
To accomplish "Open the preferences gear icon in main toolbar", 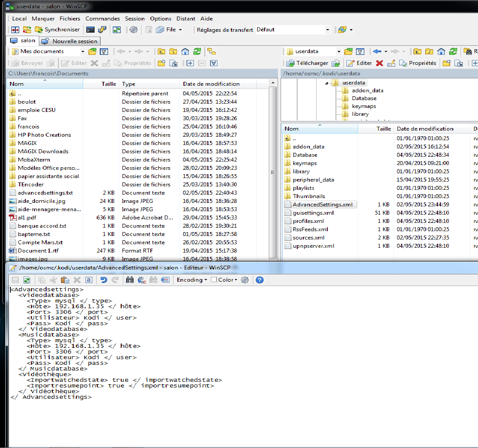I will point(133,30).
